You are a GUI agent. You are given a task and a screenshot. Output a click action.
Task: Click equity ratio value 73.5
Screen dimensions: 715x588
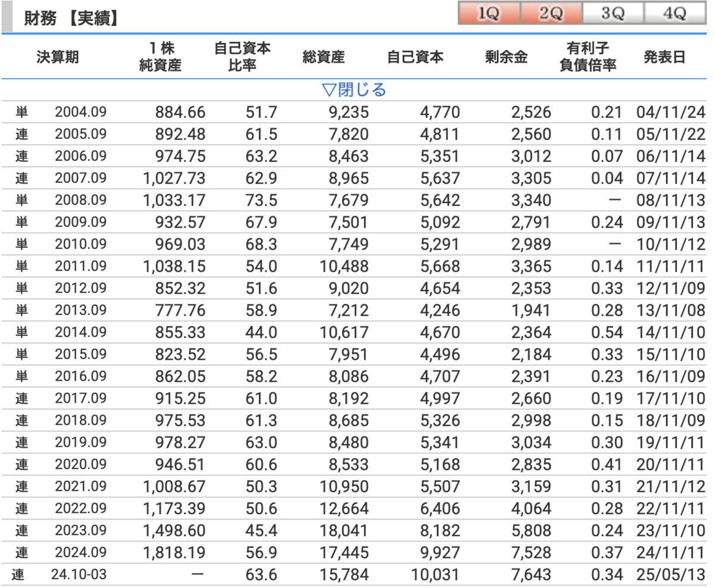click(x=262, y=200)
